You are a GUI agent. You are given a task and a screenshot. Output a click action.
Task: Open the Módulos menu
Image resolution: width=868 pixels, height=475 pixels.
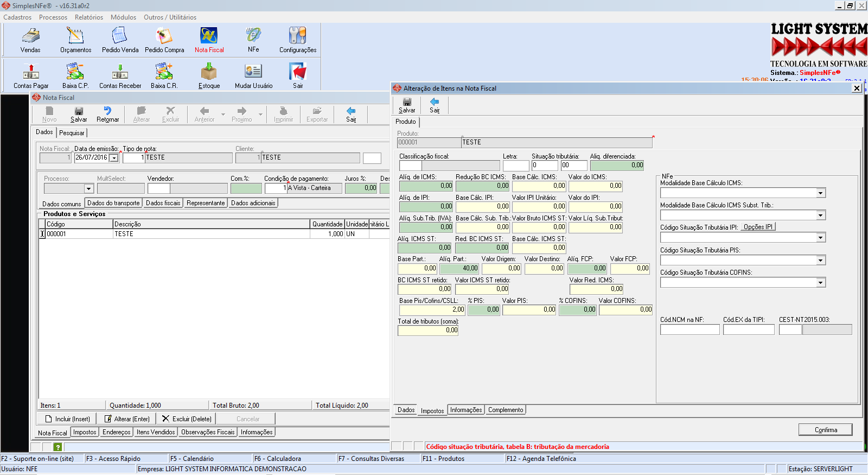coord(123,17)
